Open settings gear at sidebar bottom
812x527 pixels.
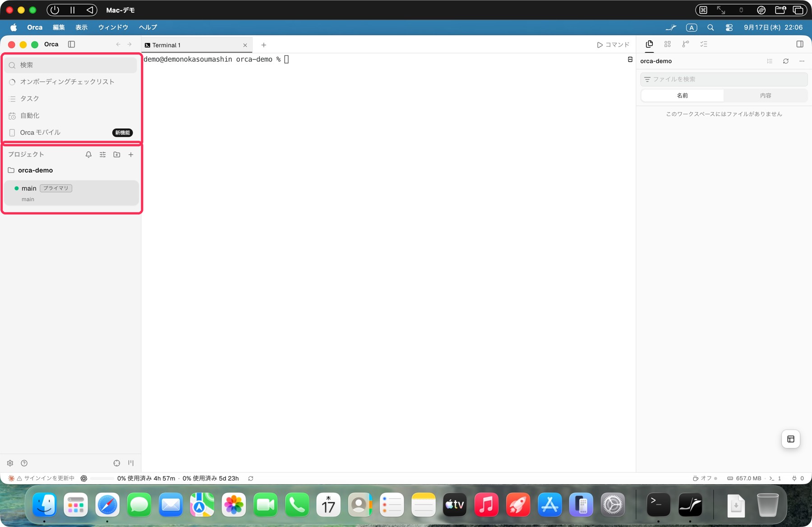click(10, 463)
